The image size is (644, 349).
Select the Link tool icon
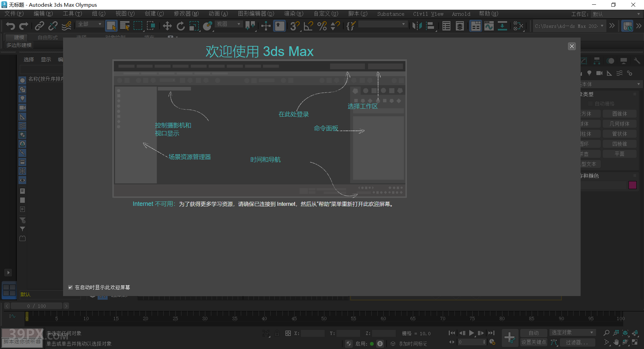click(x=40, y=26)
